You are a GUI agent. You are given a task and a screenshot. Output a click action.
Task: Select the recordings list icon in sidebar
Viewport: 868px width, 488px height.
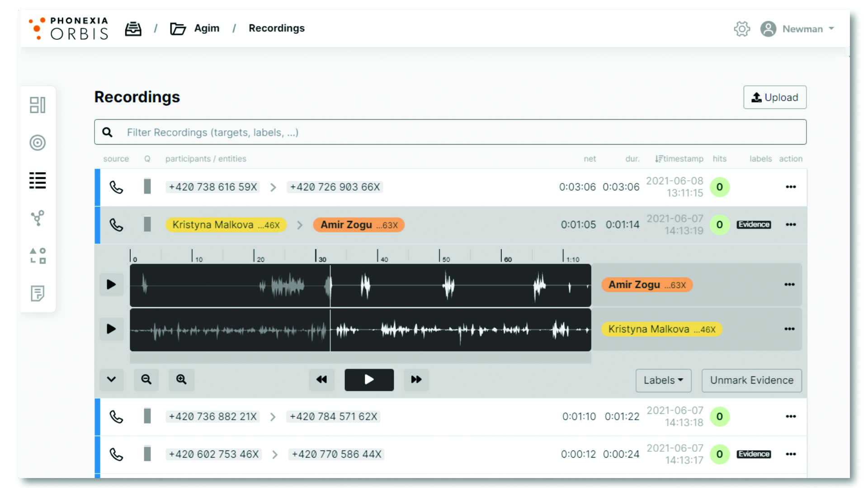(x=38, y=180)
